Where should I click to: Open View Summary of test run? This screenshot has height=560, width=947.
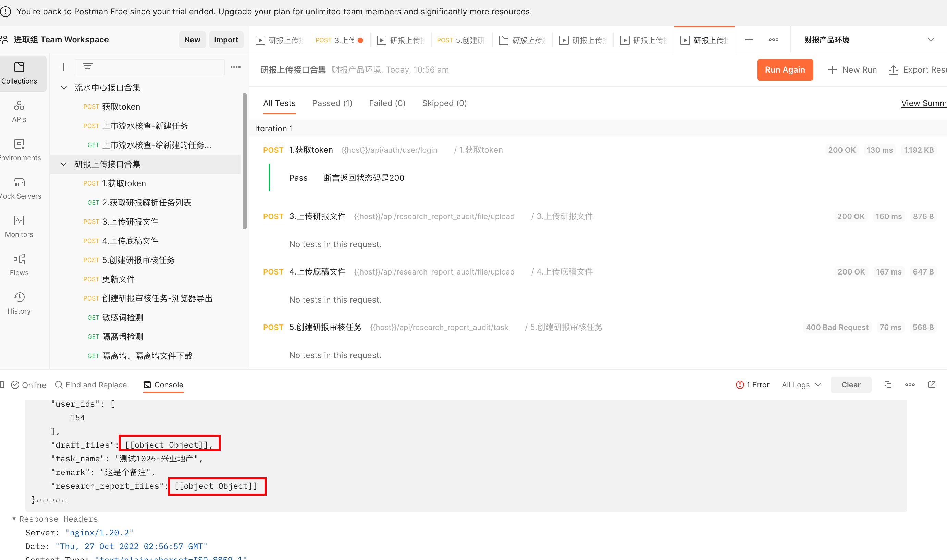point(924,103)
